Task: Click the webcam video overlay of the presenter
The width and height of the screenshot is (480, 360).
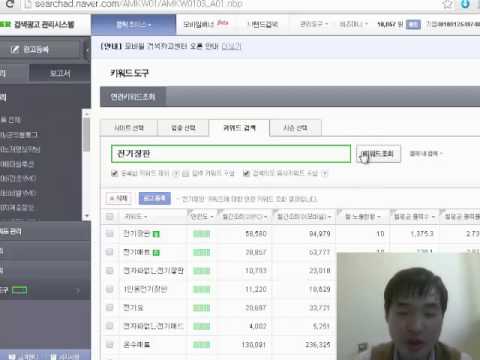Action: coord(408,306)
